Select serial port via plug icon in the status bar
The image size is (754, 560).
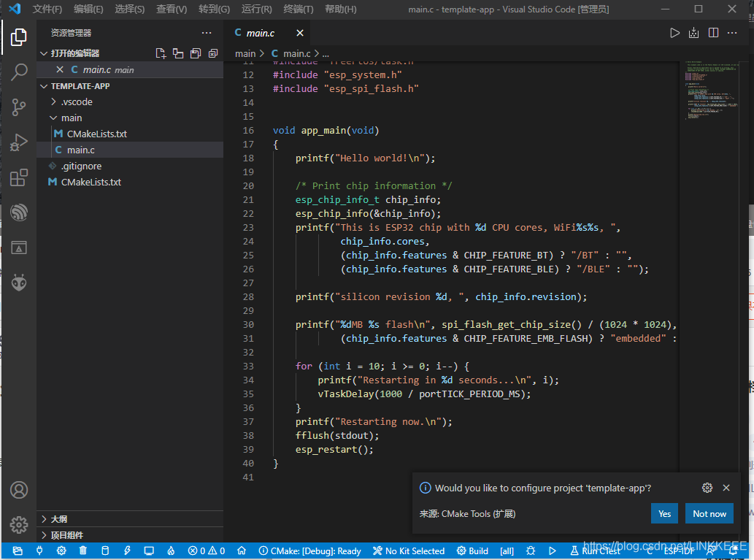39,551
